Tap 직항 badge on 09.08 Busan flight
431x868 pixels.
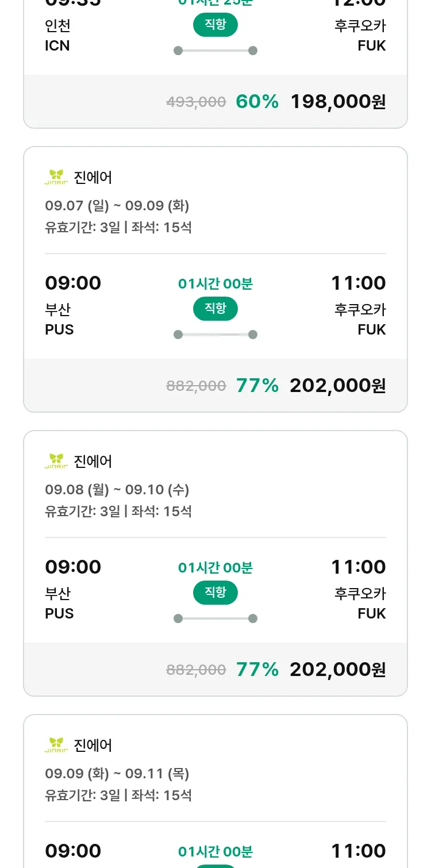[215, 593]
